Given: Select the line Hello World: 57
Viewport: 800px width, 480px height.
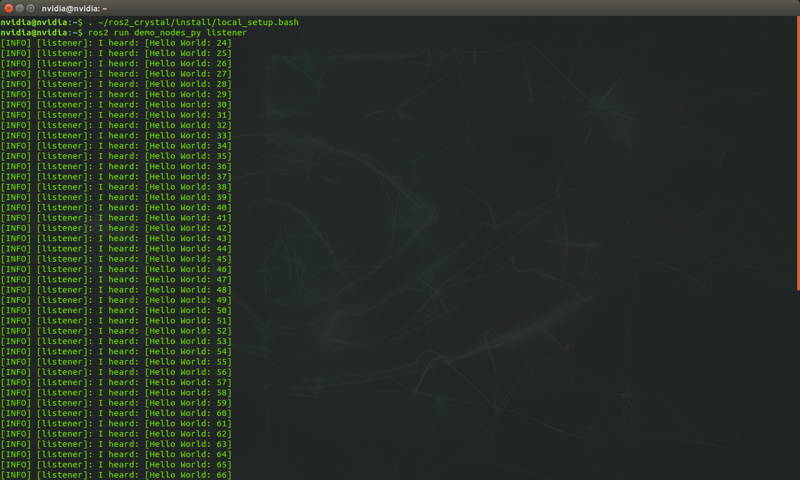Looking at the screenshot, I should (116, 383).
